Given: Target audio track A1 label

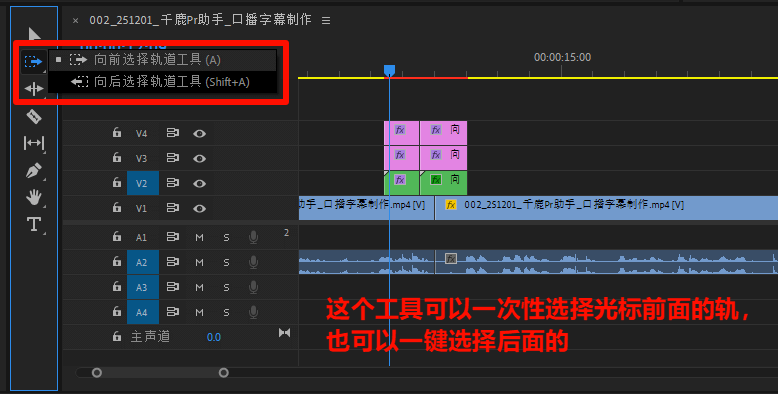Looking at the screenshot, I should (x=142, y=237).
